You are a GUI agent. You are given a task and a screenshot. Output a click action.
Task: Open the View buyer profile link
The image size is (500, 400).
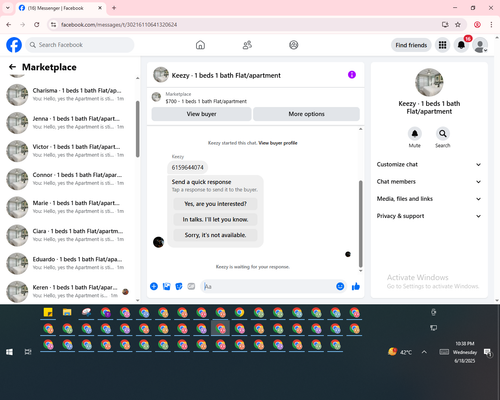(278, 143)
